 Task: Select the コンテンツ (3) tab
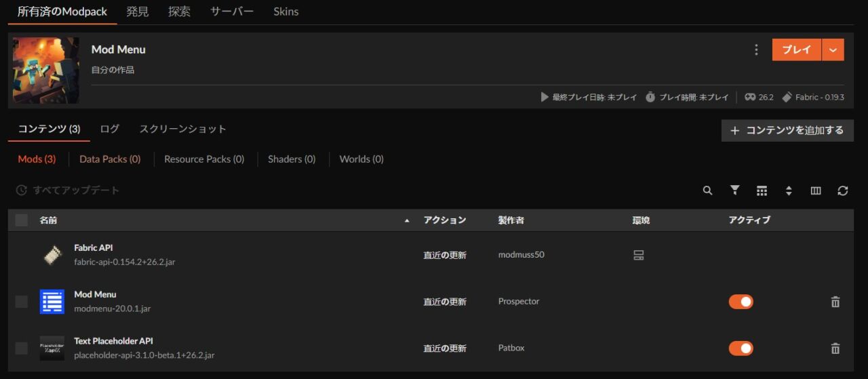pyautogui.click(x=49, y=129)
